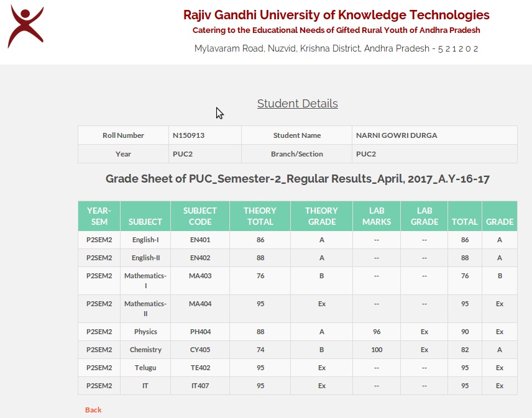Click Chemistry lab marks value 100
This screenshot has width=532, height=418.
pos(377,350)
